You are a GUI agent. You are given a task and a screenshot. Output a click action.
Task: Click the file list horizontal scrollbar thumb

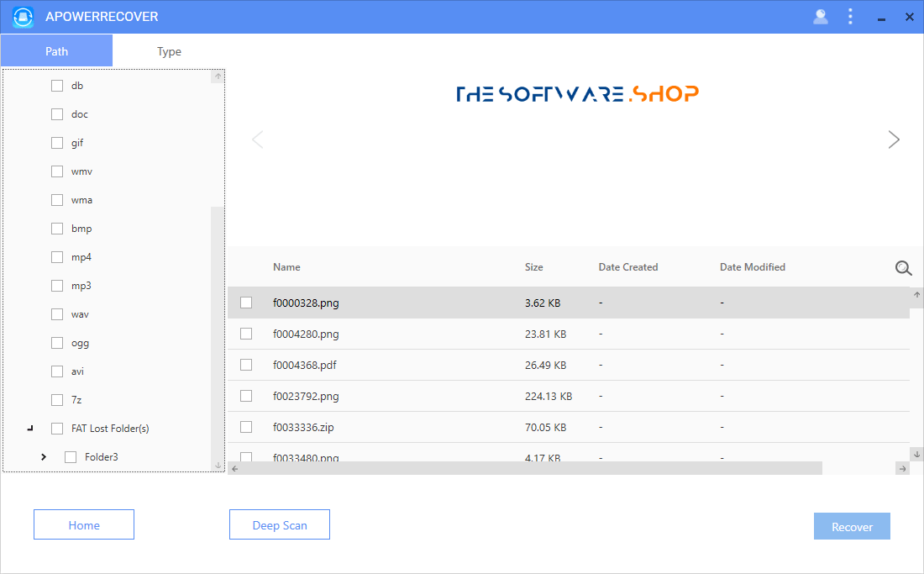(x=532, y=468)
